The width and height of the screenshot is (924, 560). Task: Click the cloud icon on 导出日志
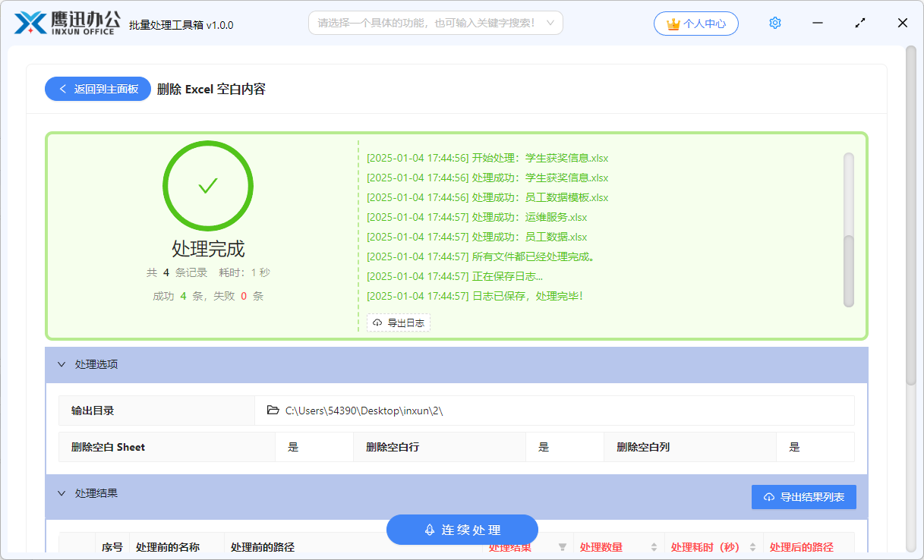[x=377, y=322]
